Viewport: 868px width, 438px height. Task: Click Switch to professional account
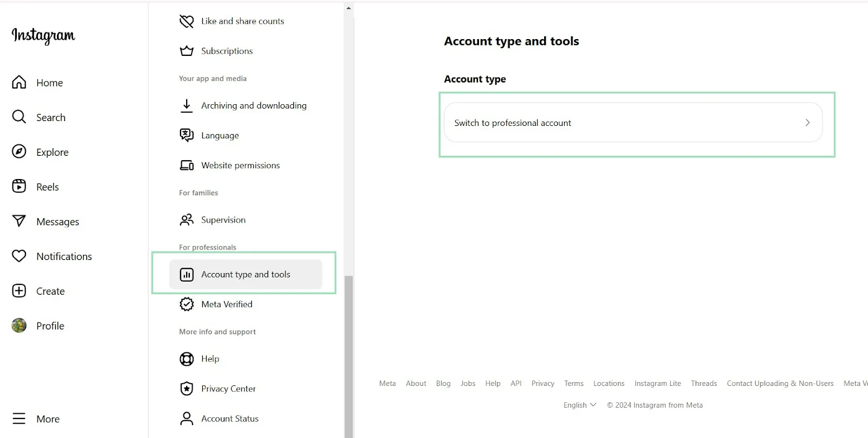coord(633,123)
